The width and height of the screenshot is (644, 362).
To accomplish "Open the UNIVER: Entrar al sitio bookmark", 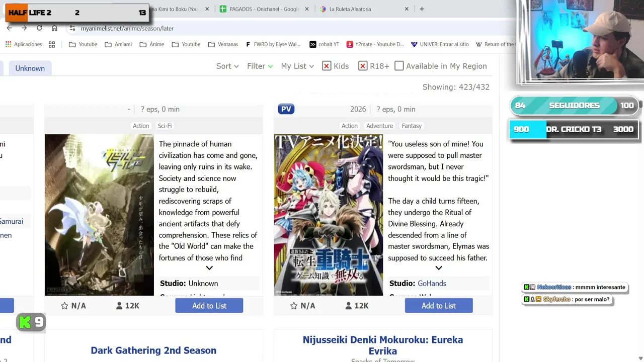I will point(440,44).
